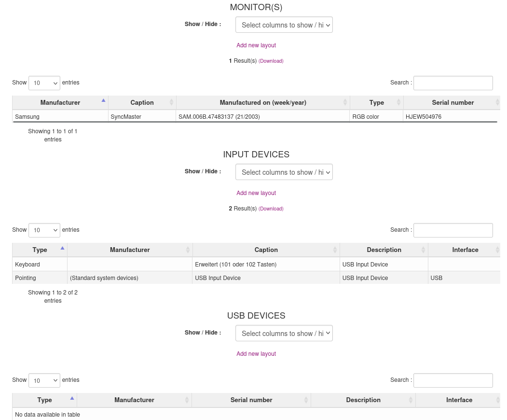Sort Monitors table by Manufacturer column
The width and height of the screenshot is (507, 420).
[60, 102]
